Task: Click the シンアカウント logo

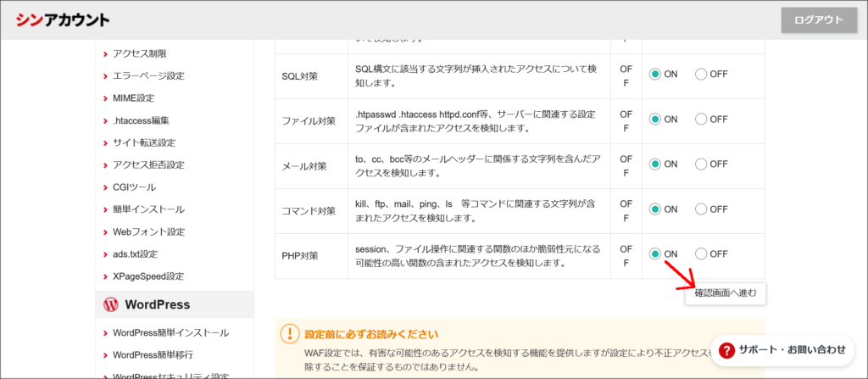Action: coord(62,20)
